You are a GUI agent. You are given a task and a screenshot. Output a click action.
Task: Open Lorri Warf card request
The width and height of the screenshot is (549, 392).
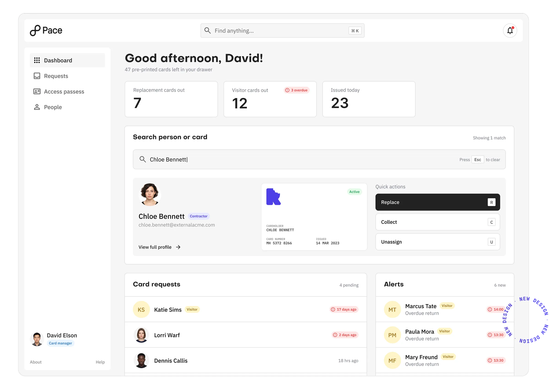pyautogui.click(x=245, y=335)
